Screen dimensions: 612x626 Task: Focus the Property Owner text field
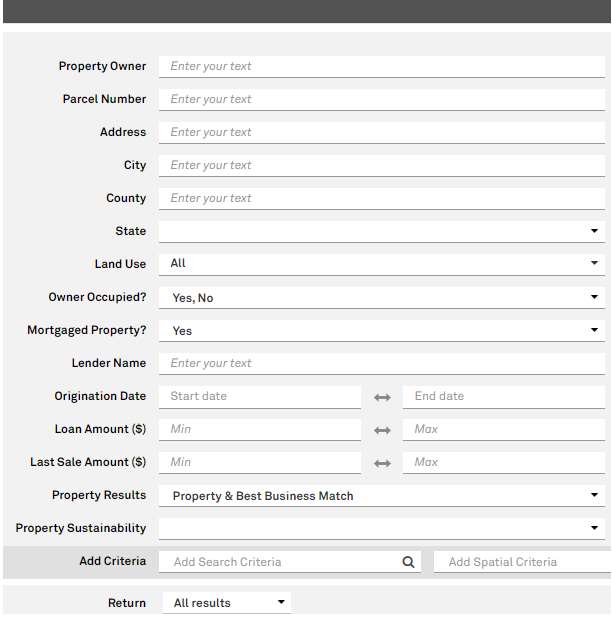pyautogui.click(x=381, y=66)
